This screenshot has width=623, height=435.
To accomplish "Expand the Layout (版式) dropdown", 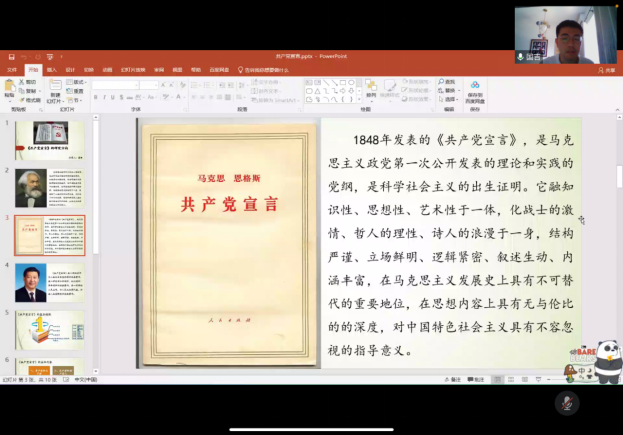I will 77,82.
